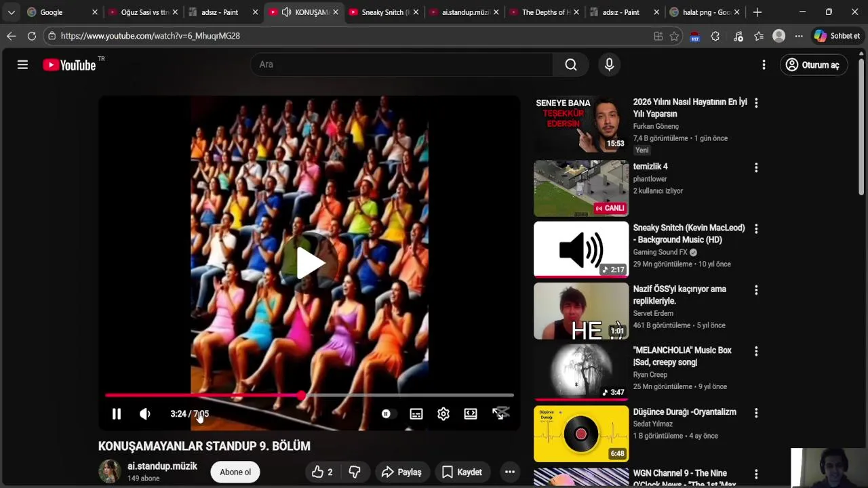Pause the video with the pause button
868x488 pixels.
point(116,413)
